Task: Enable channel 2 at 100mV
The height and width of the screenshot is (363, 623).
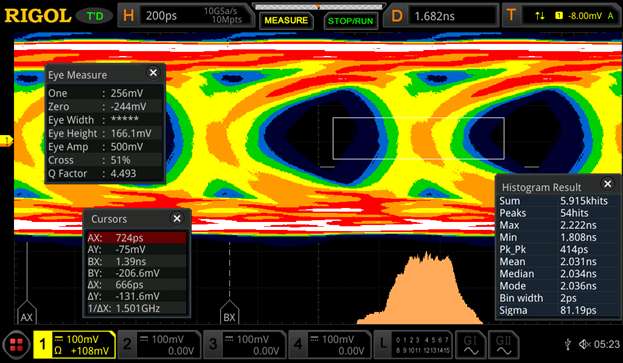Action: (159, 345)
